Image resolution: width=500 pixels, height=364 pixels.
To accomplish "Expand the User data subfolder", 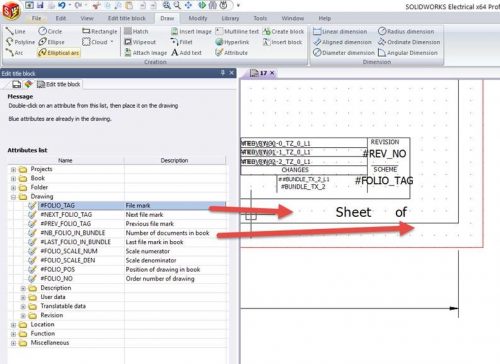I will [x=23, y=297].
